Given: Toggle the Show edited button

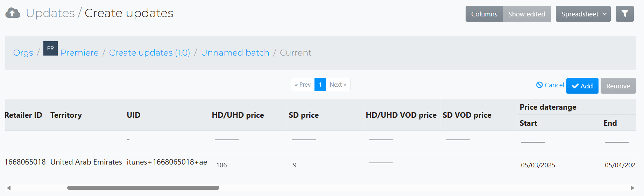Looking at the screenshot, I should pos(527,14).
